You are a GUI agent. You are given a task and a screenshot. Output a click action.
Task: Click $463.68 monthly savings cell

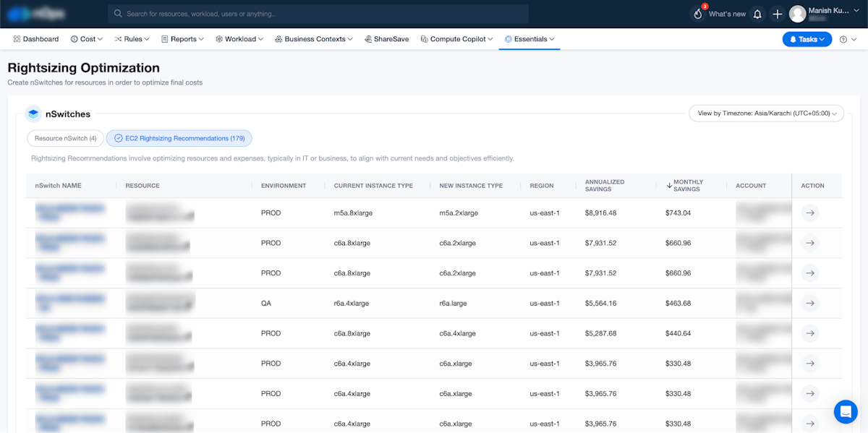coord(678,304)
